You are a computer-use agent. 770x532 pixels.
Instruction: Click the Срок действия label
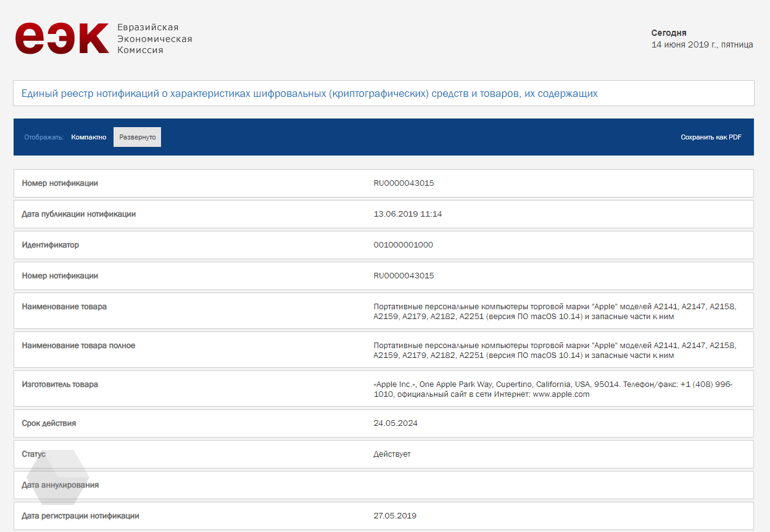49,423
